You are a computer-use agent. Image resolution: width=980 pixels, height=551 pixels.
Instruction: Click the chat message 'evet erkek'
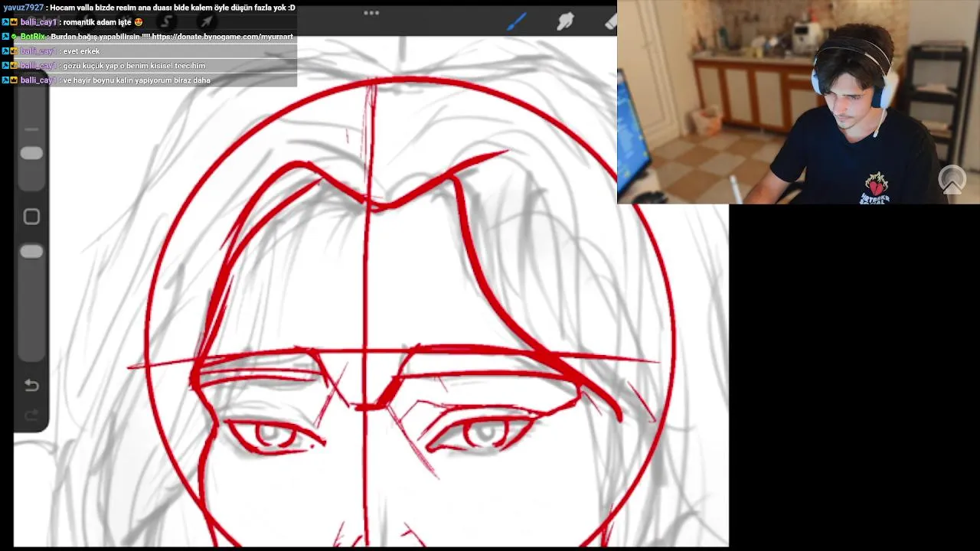(x=81, y=51)
